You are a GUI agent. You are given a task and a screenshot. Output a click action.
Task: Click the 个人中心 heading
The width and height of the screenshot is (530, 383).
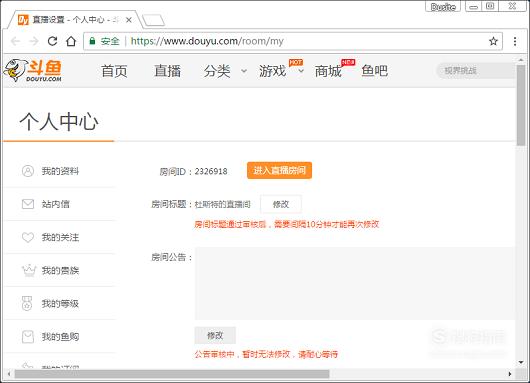tap(59, 122)
